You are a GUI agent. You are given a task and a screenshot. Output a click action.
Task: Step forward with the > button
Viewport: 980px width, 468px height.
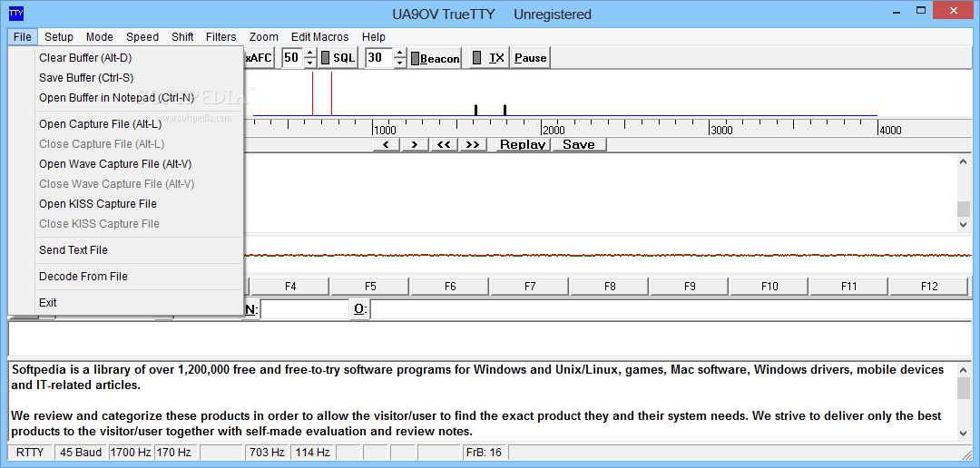(x=415, y=144)
